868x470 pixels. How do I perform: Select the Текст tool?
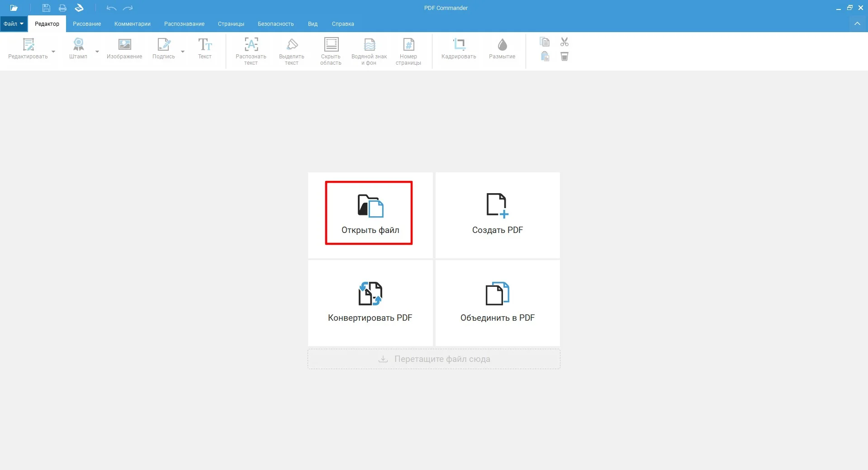click(205, 49)
